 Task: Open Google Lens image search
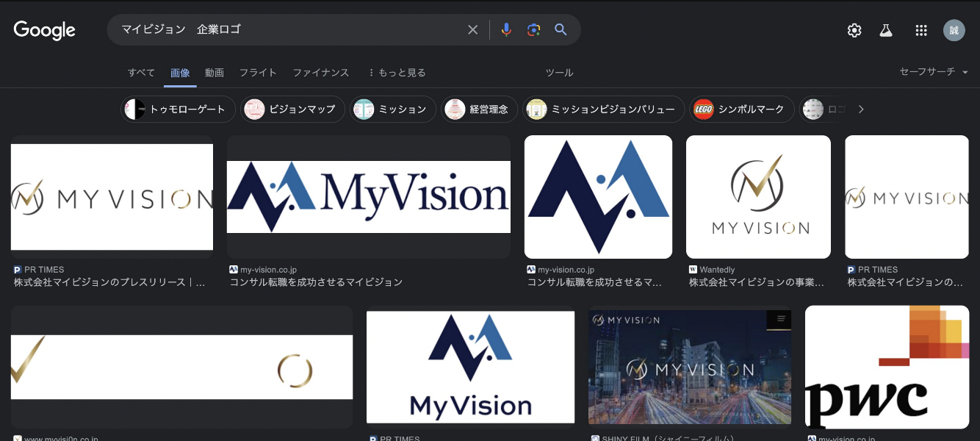pyautogui.click(x=533, y=29)
